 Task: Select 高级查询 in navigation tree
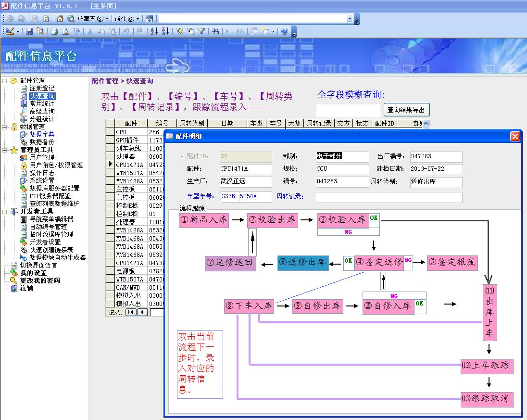coord(42,111)
